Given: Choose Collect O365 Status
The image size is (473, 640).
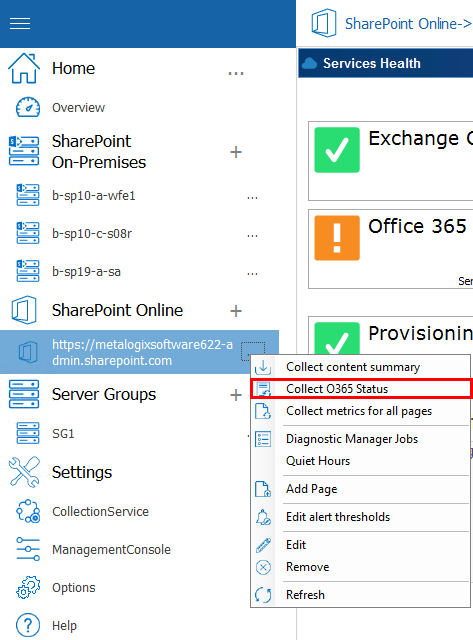Looking at the screenshot, I should click(361, 389).
